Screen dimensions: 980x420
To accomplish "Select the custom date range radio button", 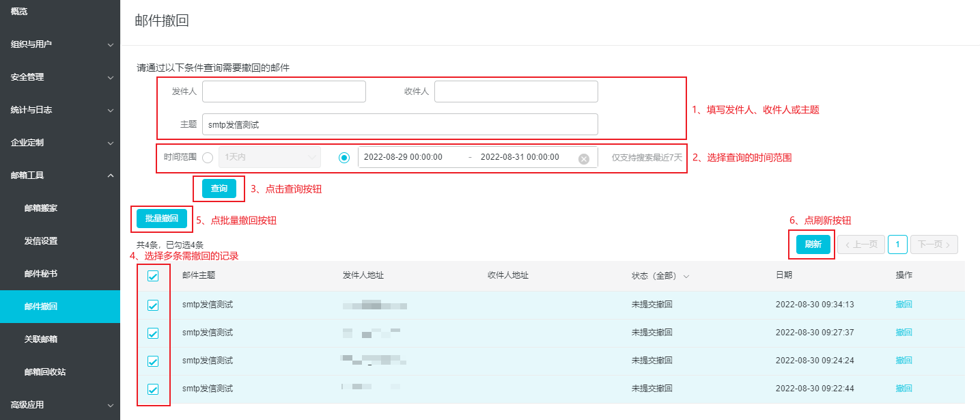I will [x=344, y=158].
